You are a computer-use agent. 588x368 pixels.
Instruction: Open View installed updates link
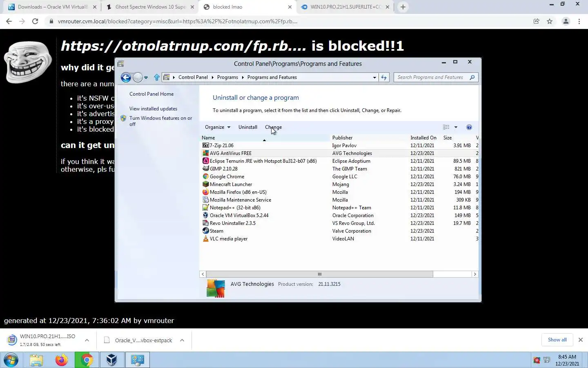point(153,109)
